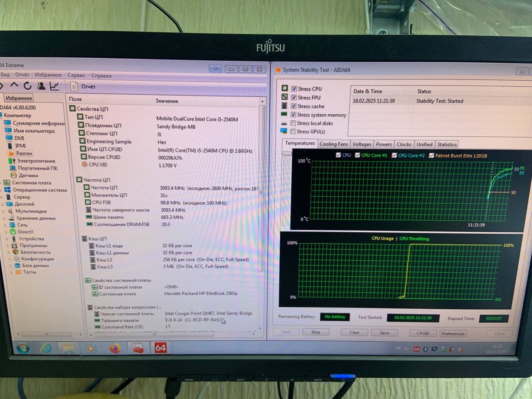532x399 pixels.
Task: Toggle the CPU graph legend checkbox
Action: pyautogui.click(x=338, y=155)
